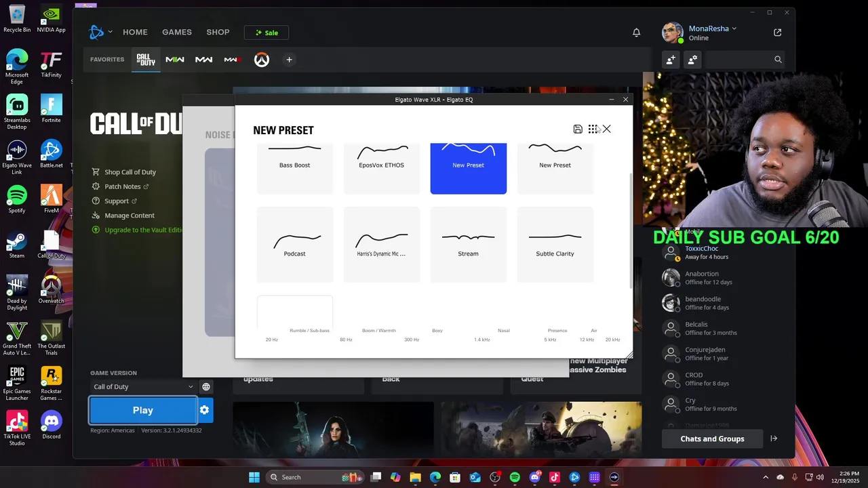This screenshot has height=488, width=868.
Task: Select the MWII game icon in favorites
Action: [x=175, y=60]
